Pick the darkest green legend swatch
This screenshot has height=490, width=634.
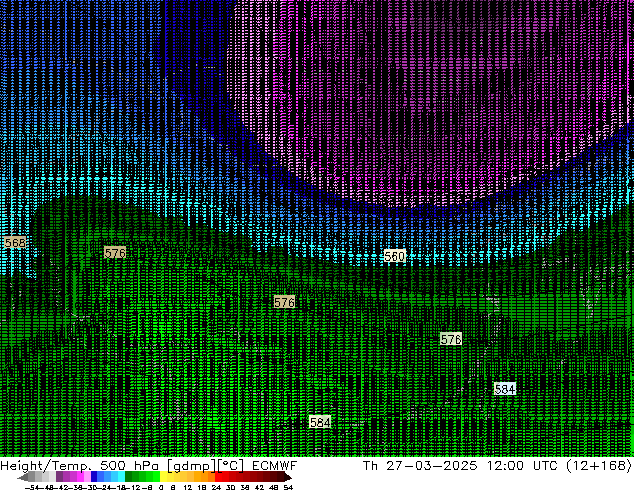click(128, 476)
